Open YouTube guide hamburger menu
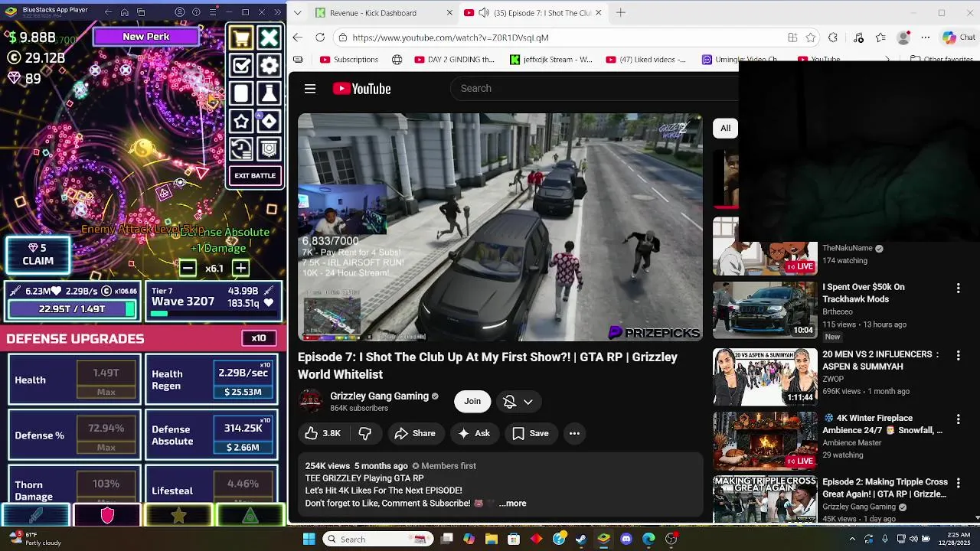This screenshot has width=980, height=551. (x=310, y=89)
